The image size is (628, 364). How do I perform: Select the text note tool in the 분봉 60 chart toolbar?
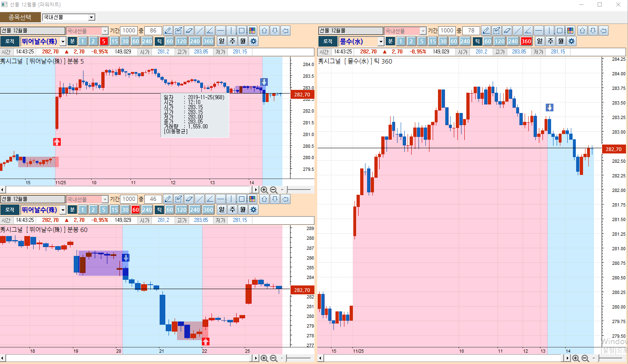[178, 199]
